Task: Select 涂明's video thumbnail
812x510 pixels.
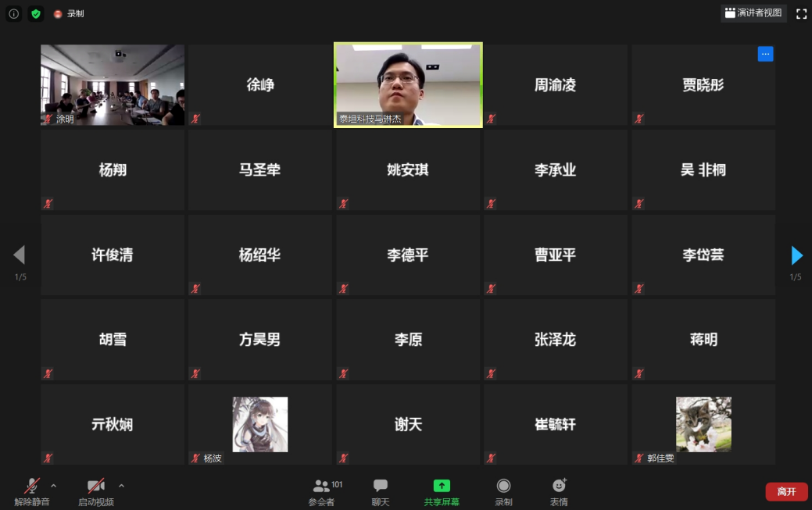Action: 112,84
